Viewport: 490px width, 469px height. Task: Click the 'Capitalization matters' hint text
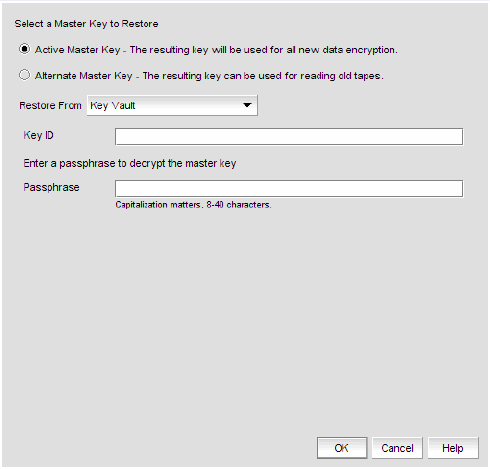(x=158, y=205)
